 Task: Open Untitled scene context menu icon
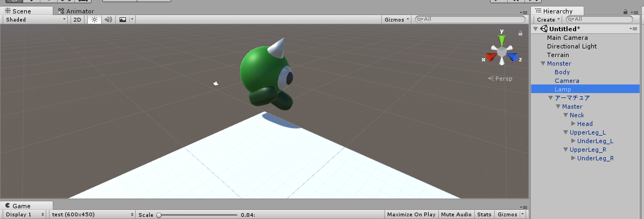(x=633, y=29)
